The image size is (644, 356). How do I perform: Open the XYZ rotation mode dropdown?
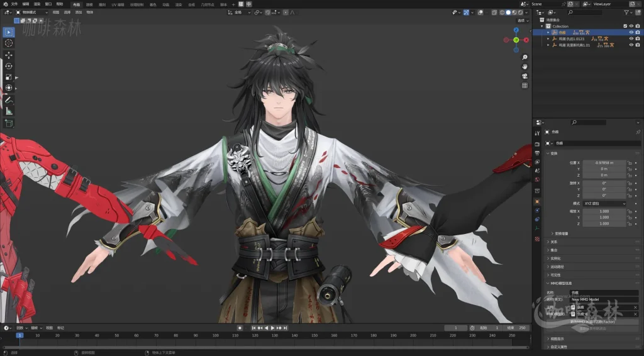click(x=604, y=204)
